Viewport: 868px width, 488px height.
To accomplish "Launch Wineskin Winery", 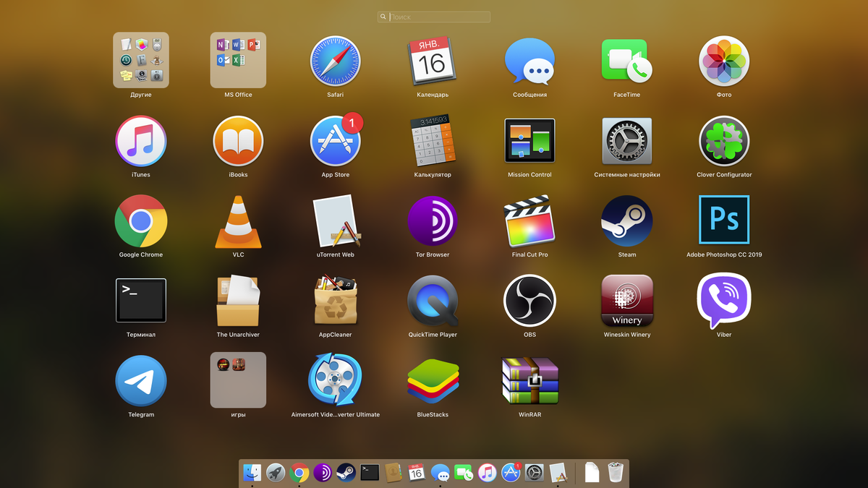I will coord(626,301).
